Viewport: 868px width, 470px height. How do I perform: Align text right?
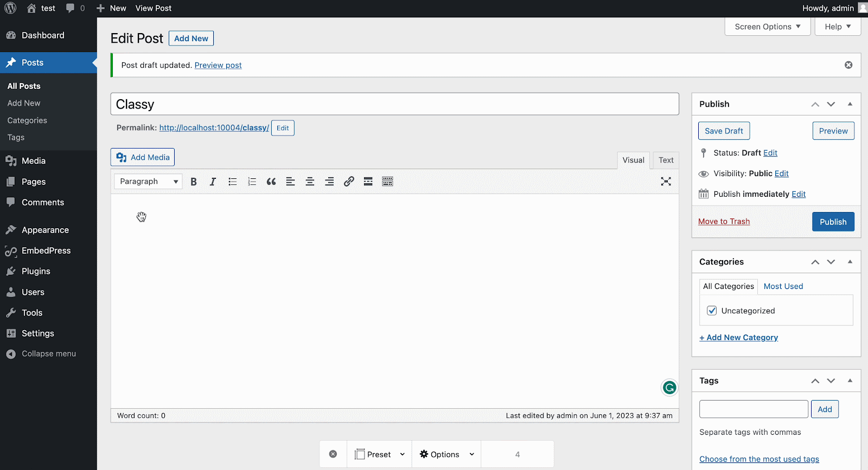click(329, 182)
